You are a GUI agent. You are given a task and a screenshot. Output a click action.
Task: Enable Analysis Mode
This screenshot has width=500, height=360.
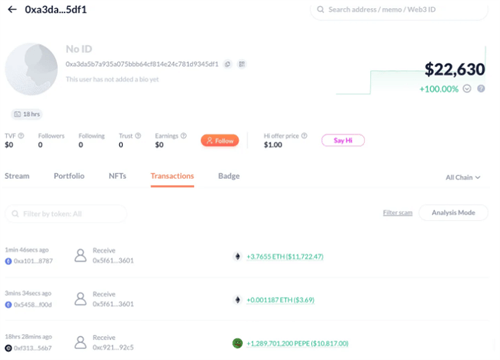point(453,213)
